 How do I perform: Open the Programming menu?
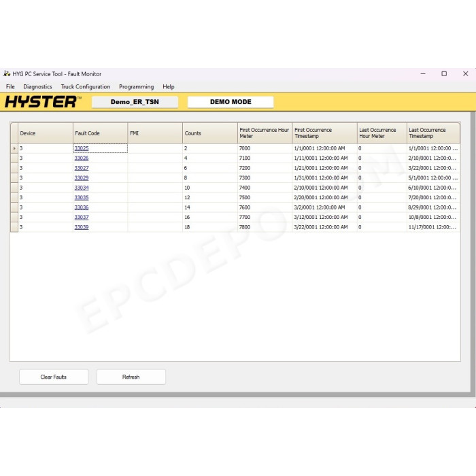(136, 87)
